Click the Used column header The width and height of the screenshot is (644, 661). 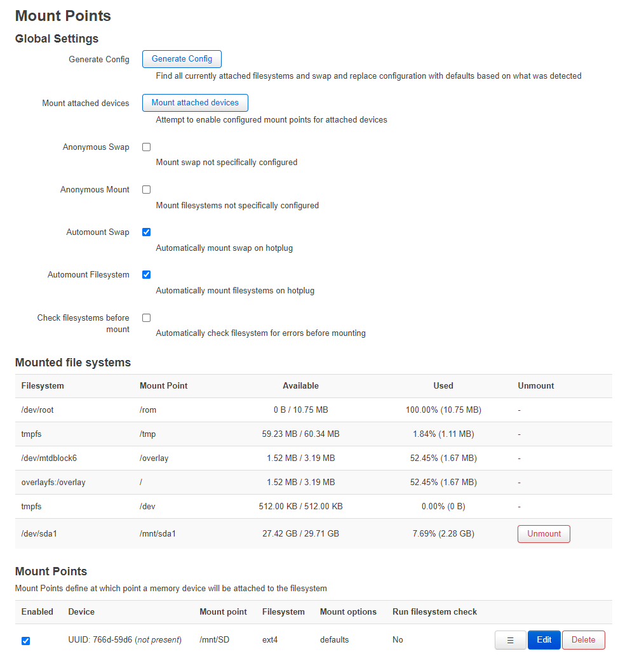coord(443,386)
